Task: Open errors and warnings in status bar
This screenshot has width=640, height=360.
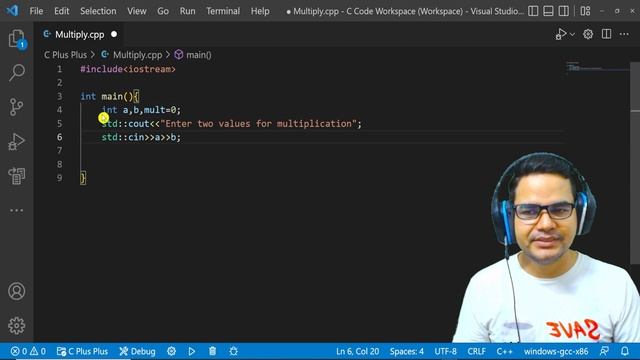Action: (28, 351)
